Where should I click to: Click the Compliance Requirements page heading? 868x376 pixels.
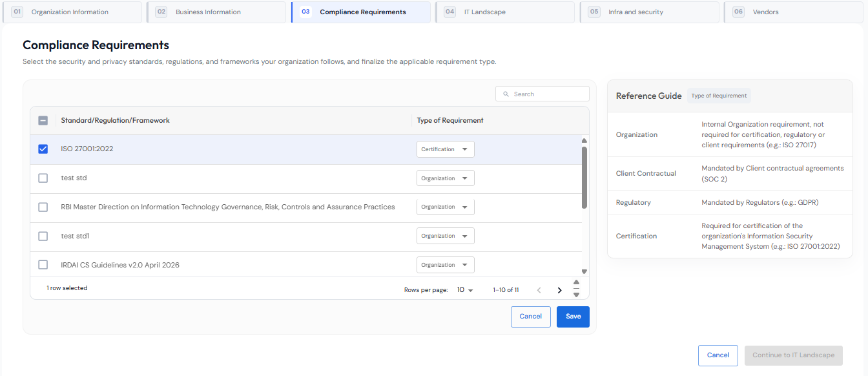click(96, 45)
